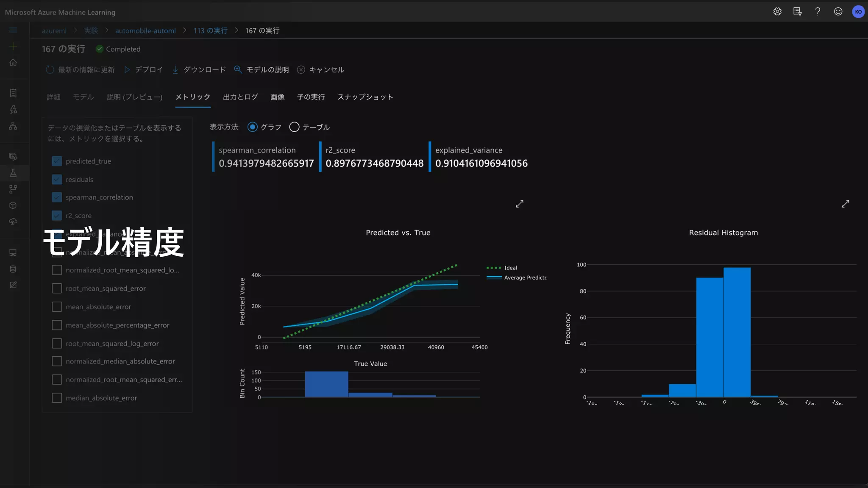Open the home icon in sidebar
This screenshot has width=868, height=488.
13,63
